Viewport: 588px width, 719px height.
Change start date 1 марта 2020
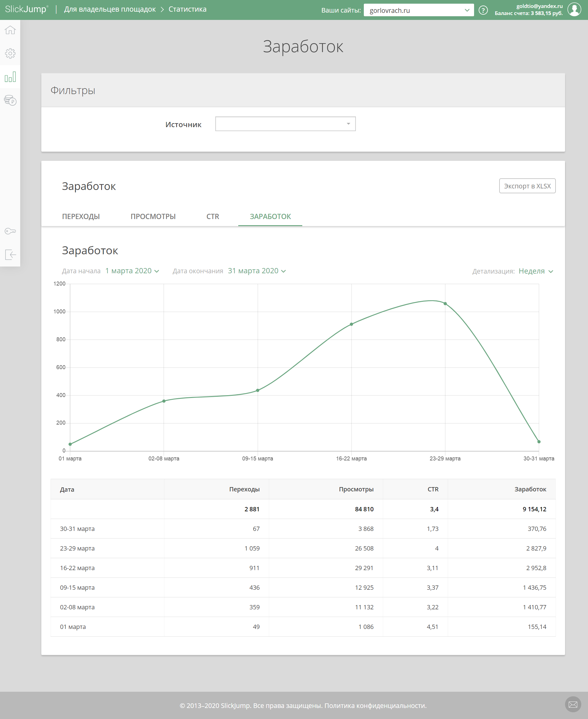132,271
